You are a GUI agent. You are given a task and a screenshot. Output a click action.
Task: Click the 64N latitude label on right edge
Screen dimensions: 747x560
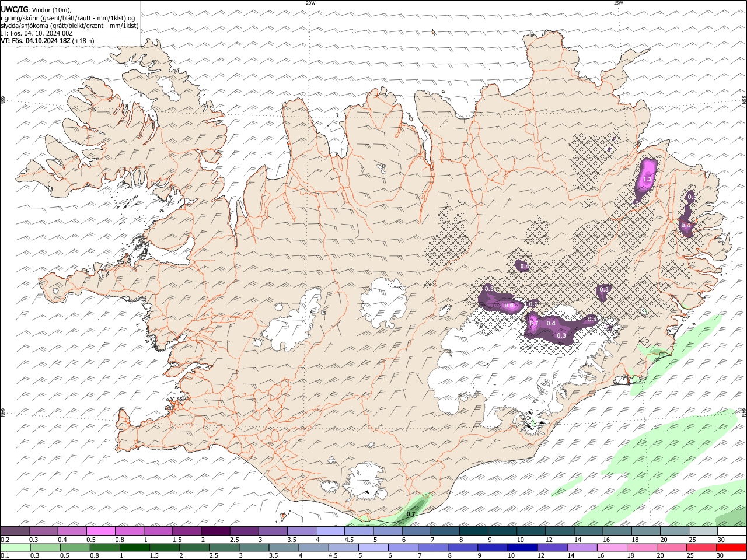(744, 412)
